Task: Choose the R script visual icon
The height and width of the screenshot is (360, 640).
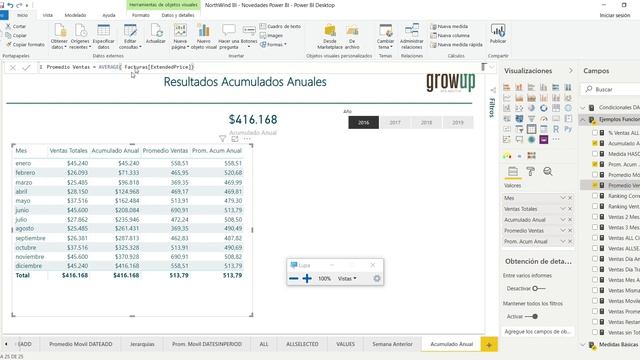Action: (x=556, y=129)
